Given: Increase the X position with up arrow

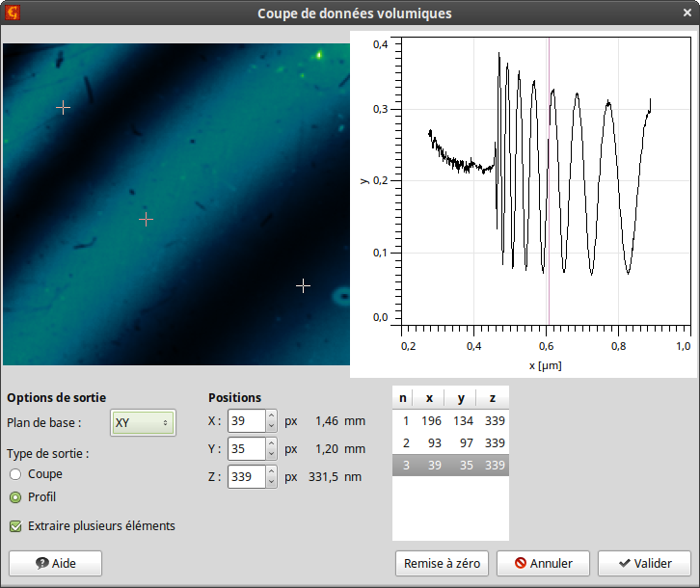Looking at the screenshot, I should [x=271, y=415].
